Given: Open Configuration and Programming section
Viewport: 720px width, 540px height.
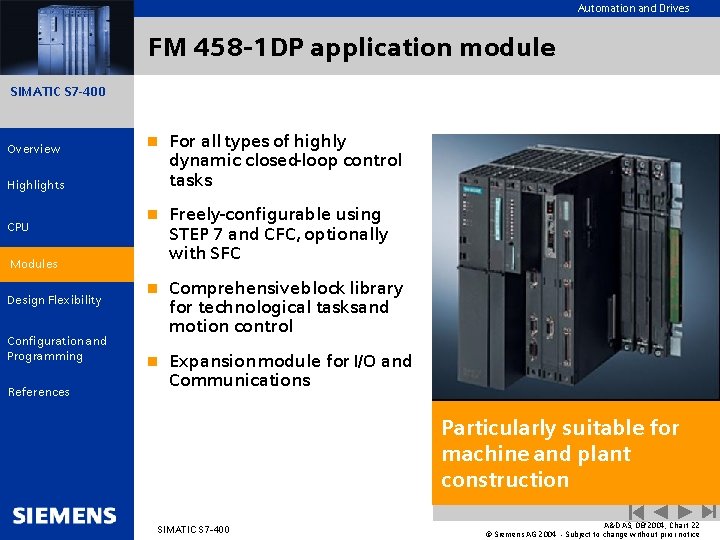Looking at the screenshot, I should click(x=57, y=349).
